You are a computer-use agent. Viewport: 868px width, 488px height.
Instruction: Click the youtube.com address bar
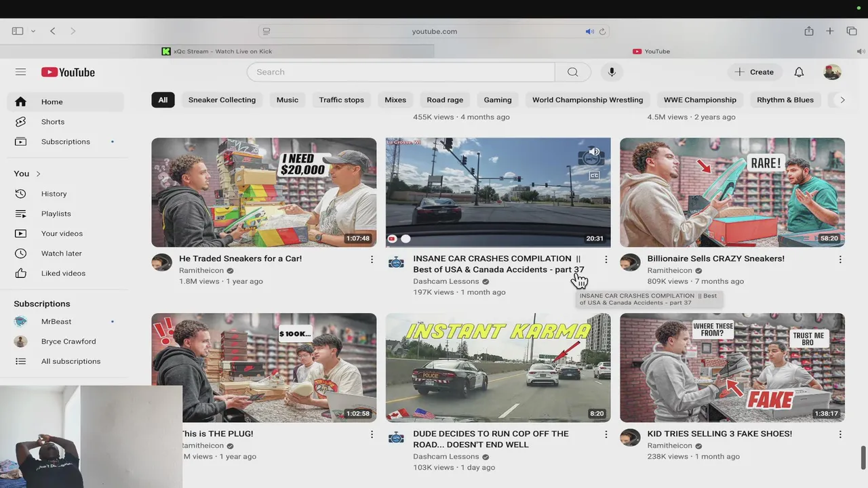pyautogui.click(x=434, y=31)
